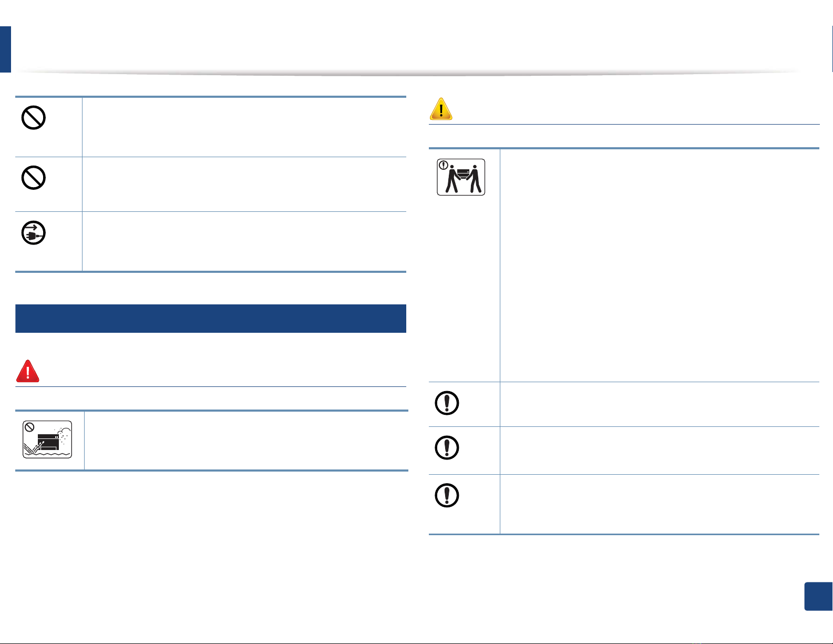
Task: Click the first circled exclamation mark icon
Action: (447, 403)
